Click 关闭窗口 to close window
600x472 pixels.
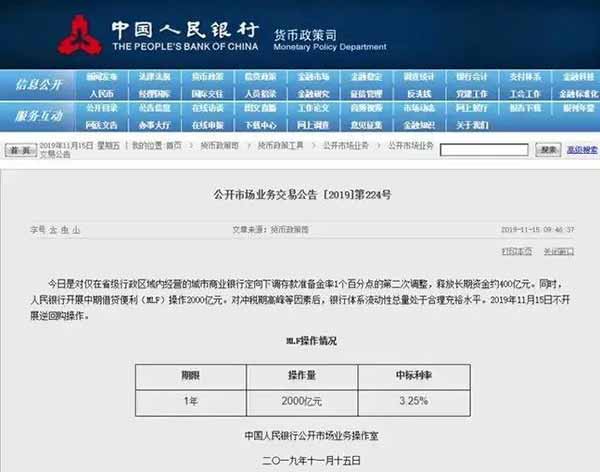tap(558, 250)
